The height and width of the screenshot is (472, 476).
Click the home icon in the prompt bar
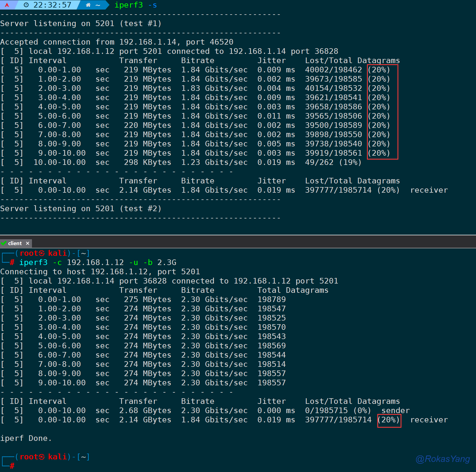point(88,5)
